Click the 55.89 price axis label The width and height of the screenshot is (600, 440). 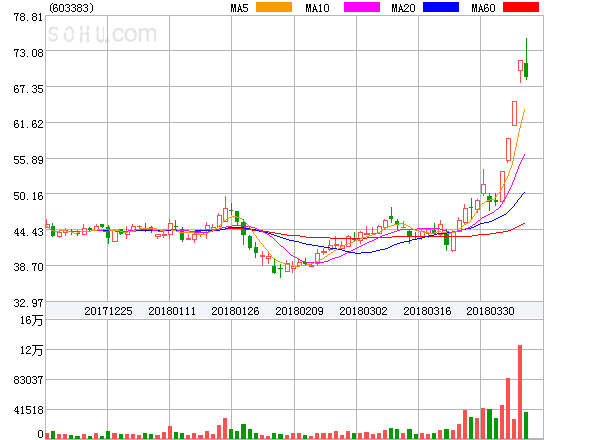(28, 160)
